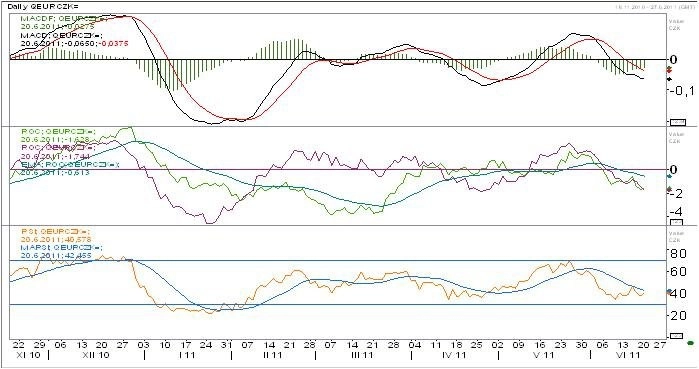Click the small axis box in ROC panel
Screen dimensions: 699x369
pos(676,221)
